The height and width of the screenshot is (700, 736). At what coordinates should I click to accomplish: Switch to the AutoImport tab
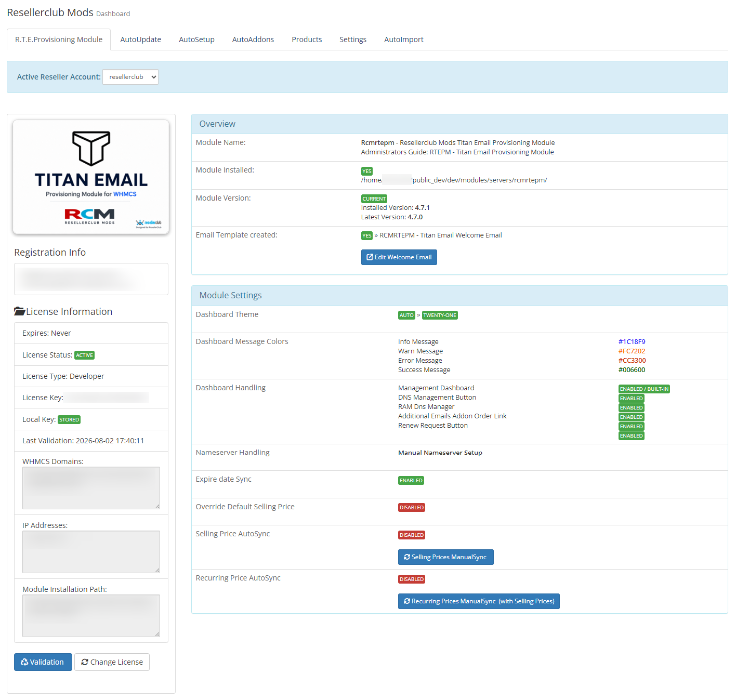click(404, 39)
